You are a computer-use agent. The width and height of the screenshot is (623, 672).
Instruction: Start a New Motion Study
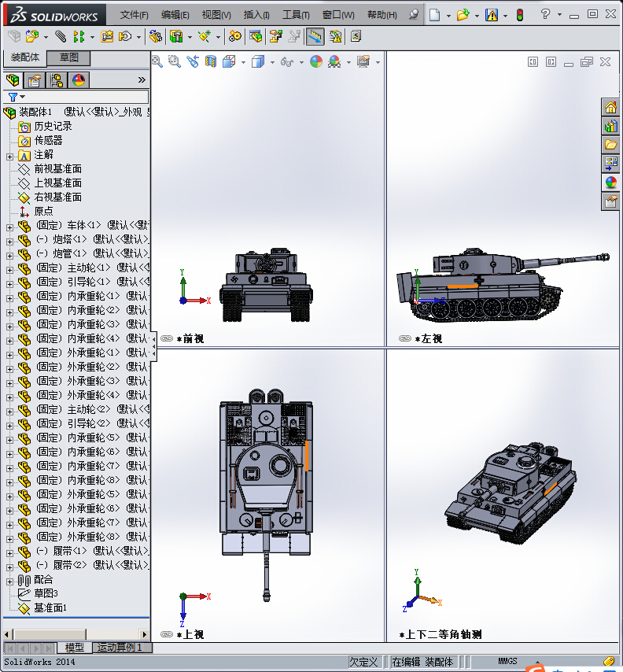[234, 37]
